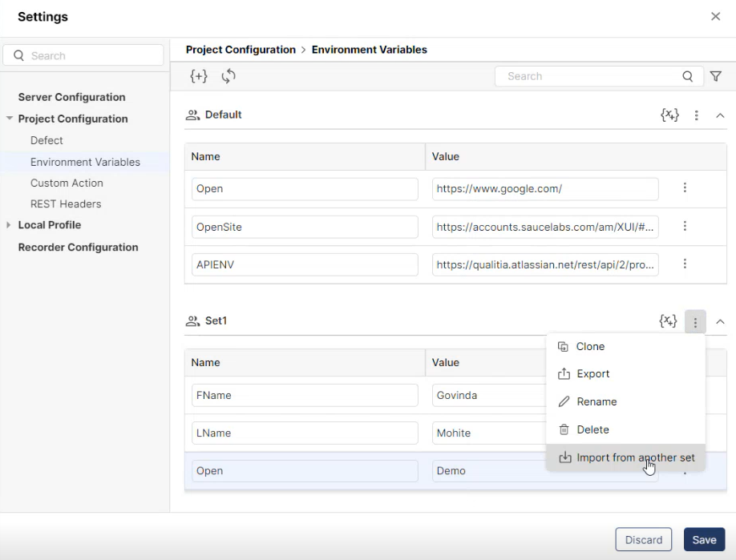Viewport: 736px width, 560px height.
Task: Add variable to the Default set
Action: pos(669,115)
